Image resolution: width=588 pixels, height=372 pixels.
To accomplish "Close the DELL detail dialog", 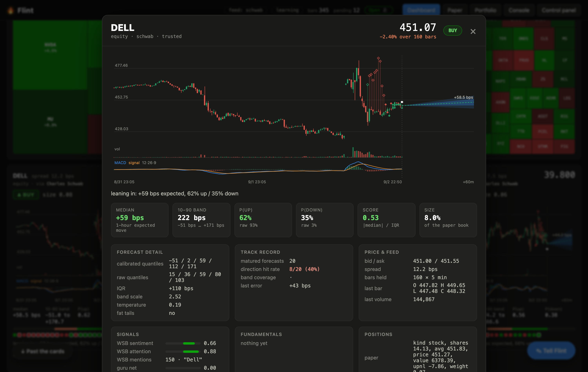I will 473,32.
